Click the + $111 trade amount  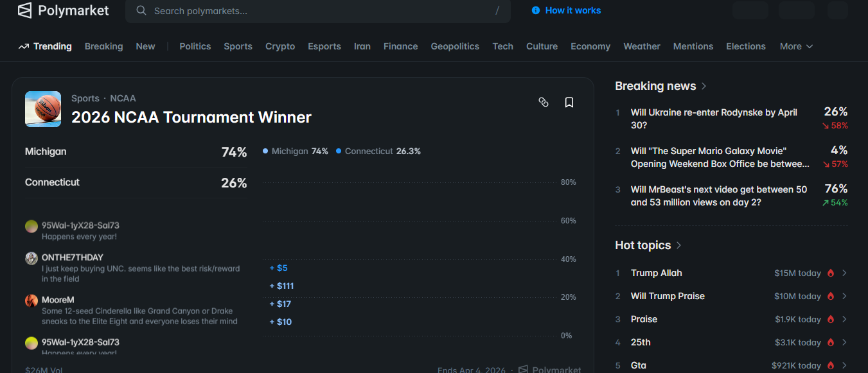point(281,286)
